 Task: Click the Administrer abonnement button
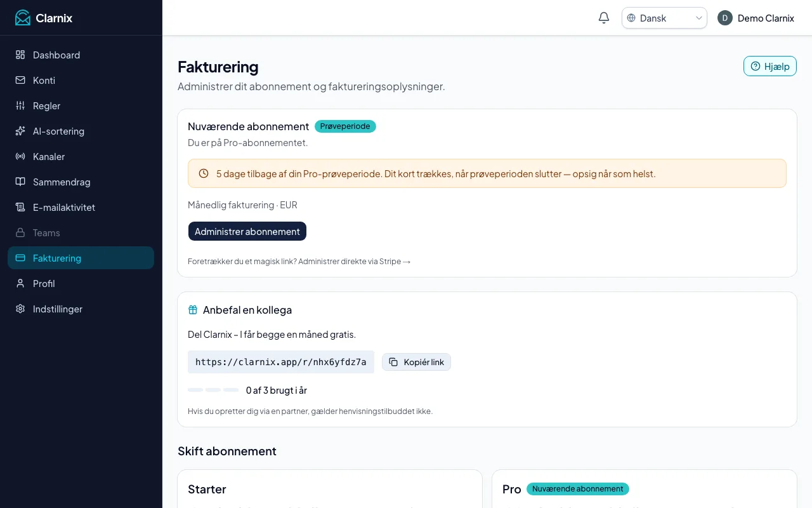(x=247, y=231)
